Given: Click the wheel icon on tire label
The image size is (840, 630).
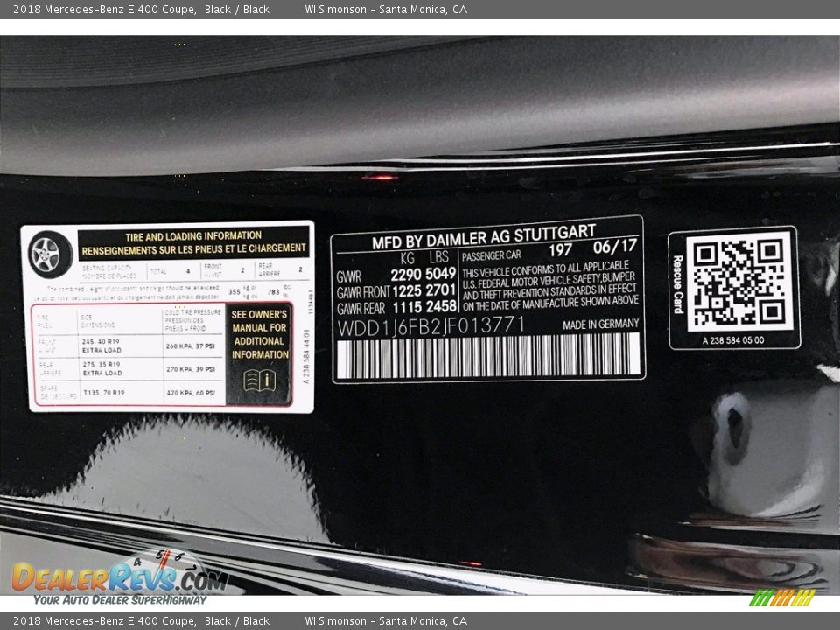Looking at the screenshot, I should pos(50,255).
